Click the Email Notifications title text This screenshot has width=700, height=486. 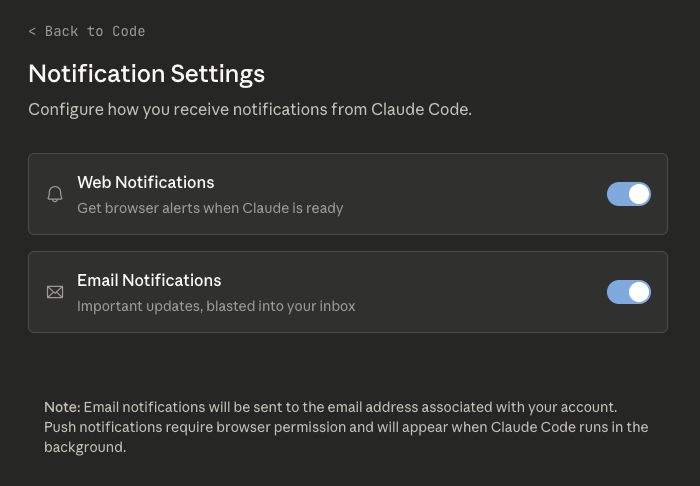(149, 280)
